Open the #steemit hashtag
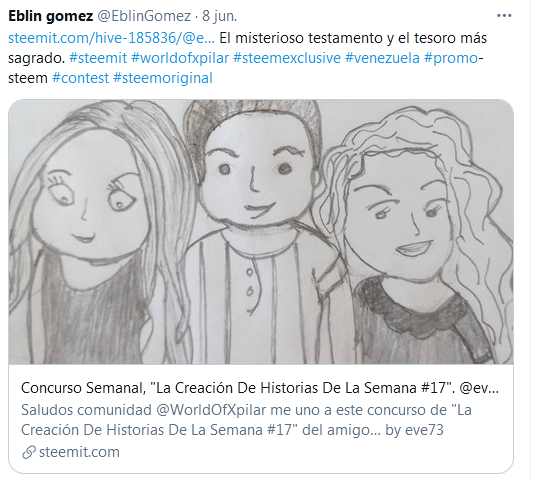The image size is (537, 482). [98, 58]
